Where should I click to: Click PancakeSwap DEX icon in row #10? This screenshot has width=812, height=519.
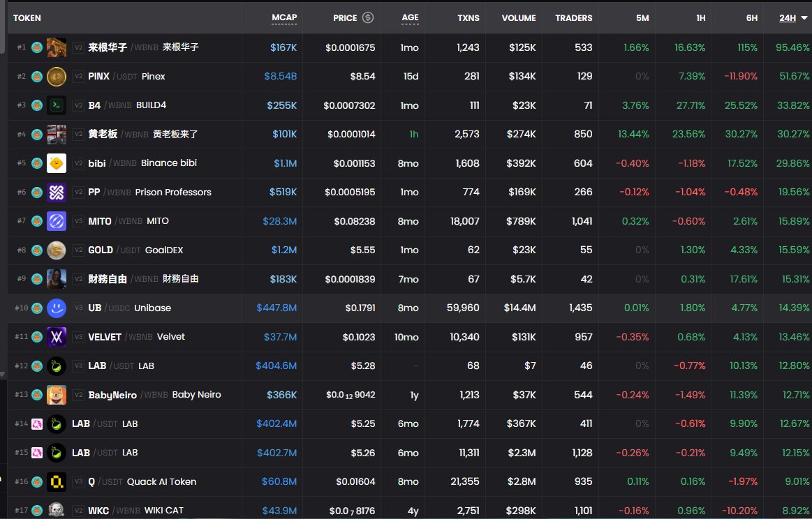coord(37,308)
